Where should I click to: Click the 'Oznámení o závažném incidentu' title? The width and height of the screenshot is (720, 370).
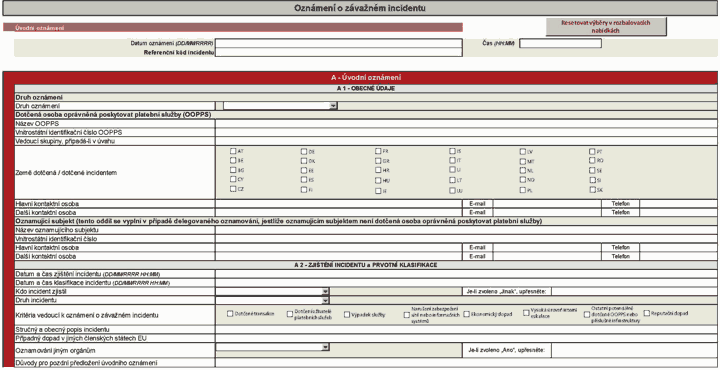point(360,8)
